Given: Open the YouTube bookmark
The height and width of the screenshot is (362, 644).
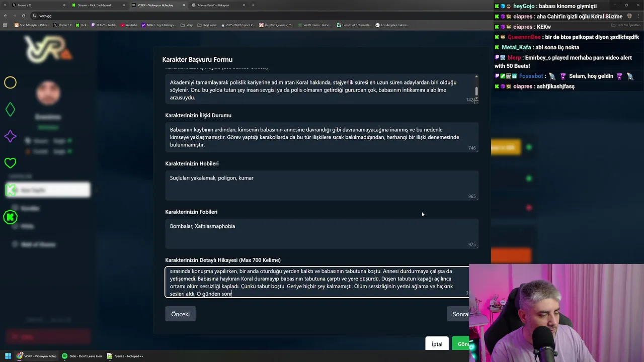Looking at the screenshot, I should pyautogui.click(x=129, y=25).
